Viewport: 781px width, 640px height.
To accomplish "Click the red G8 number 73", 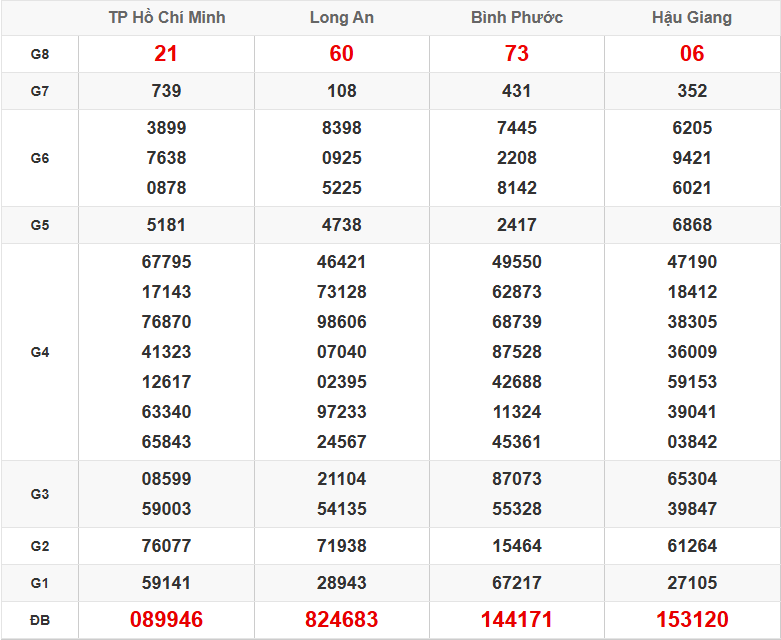I will (x=516, y=54).
